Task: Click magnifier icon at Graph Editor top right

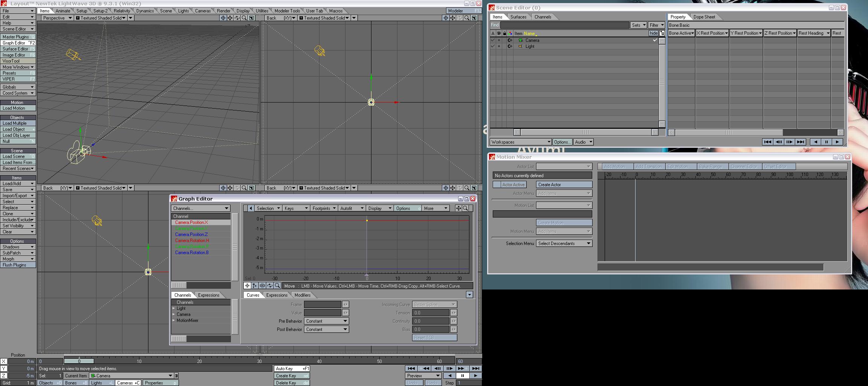Action: pyautogui.click(x=466, y=208)
